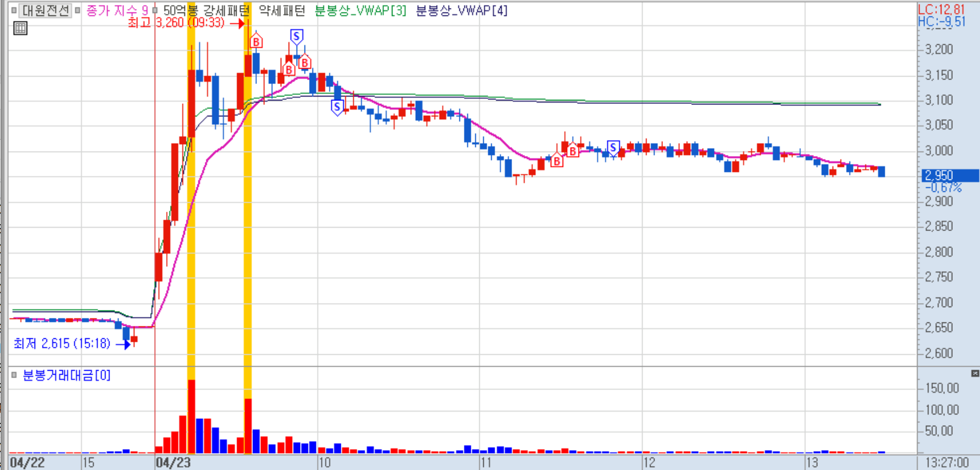Select the 분봉거래대금[0] panel label
The width and height of the screenshot is (980, 470).
coord(66,375)
